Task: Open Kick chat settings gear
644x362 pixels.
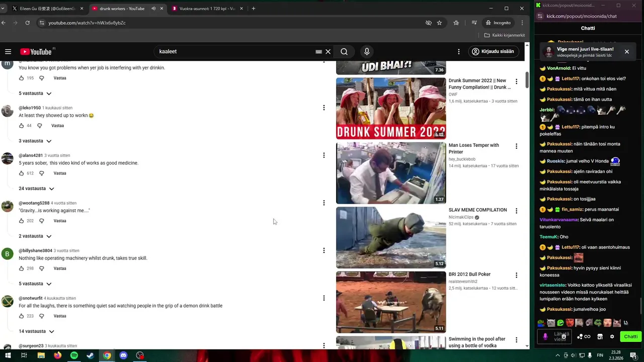Action: [612, 336]
